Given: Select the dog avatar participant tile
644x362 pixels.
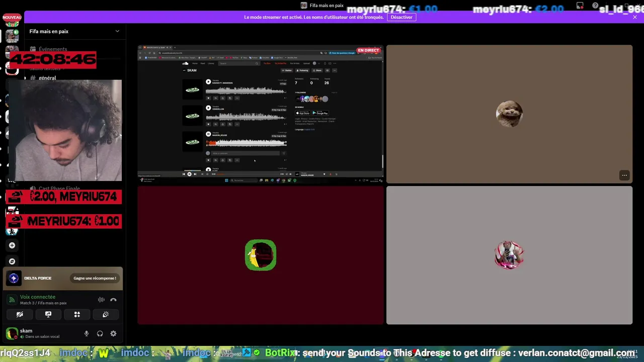Looking at the screenshot, I should [509, 114].
